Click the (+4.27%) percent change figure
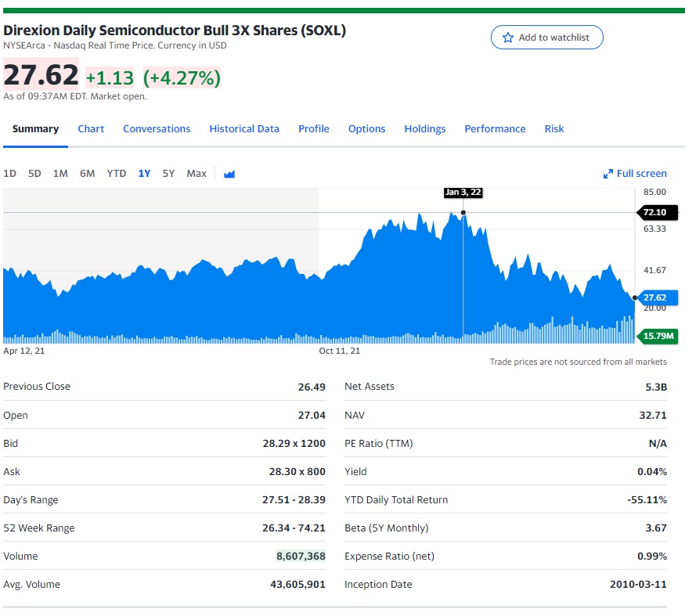 click(182, 77)
